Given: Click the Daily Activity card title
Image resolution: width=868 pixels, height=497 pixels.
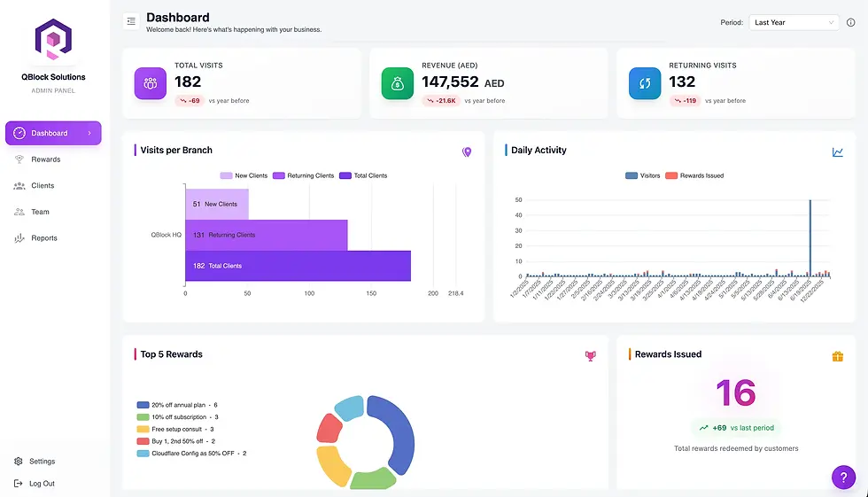Looking at the screenshot, I should 539,150.
